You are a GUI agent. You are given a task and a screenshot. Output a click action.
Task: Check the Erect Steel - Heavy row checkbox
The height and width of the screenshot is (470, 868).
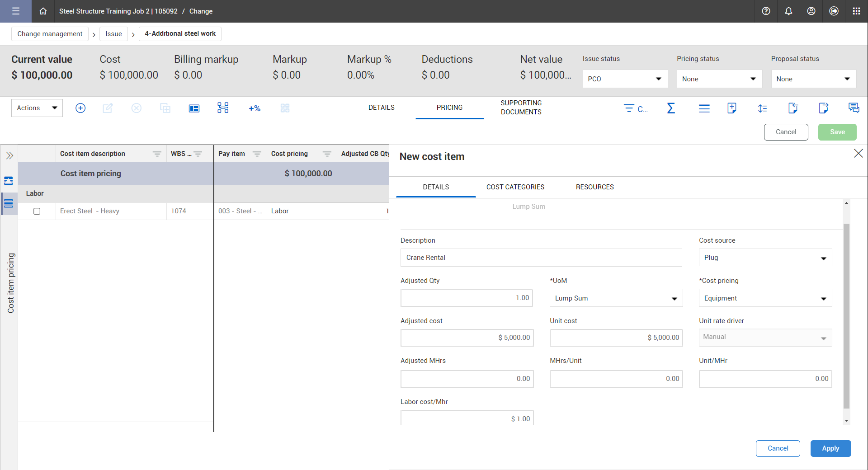click(x=37, y=211)
